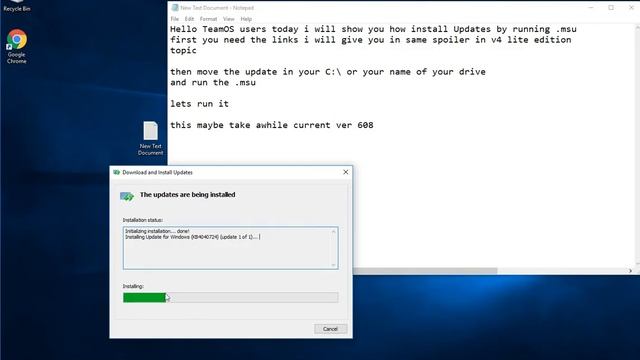Click the "Hello TeamOS users" line in Notepad

point(373,29)
